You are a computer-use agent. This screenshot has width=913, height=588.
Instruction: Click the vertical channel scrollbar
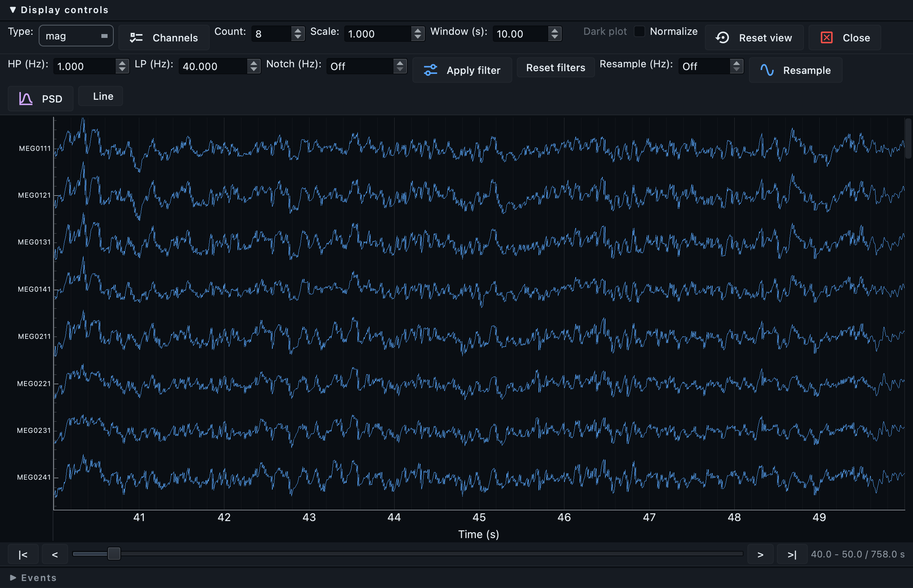coord(908,138)
